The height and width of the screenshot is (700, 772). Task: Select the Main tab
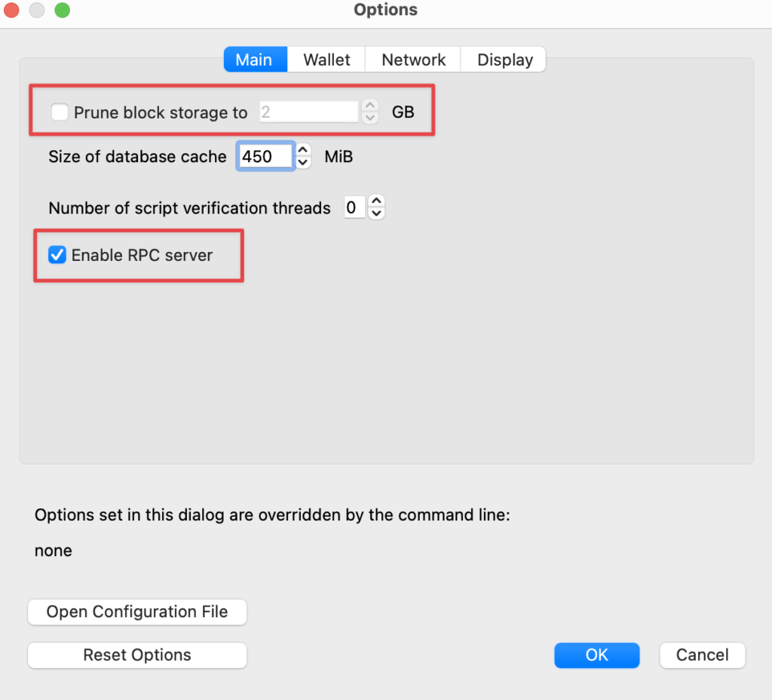pos(254,60)
